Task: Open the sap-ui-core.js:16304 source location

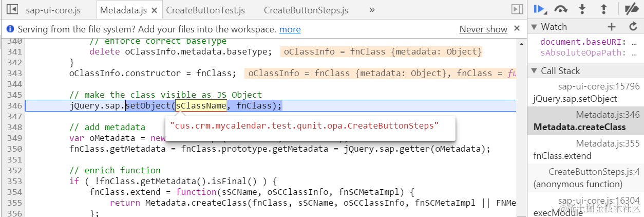Action: (599, 200)
